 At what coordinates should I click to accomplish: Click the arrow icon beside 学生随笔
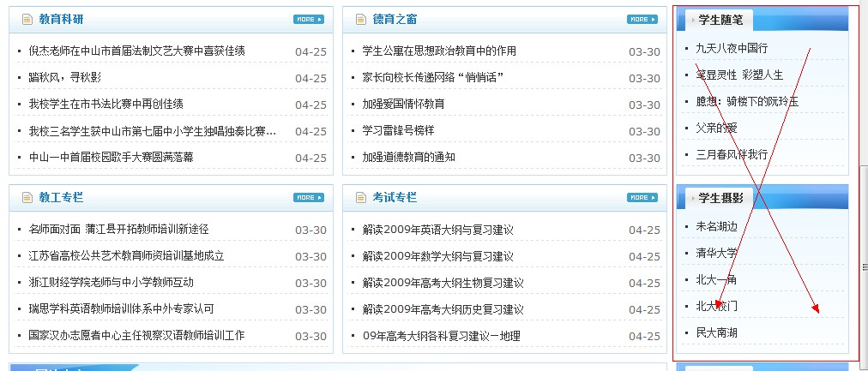click(x=693, y=20)
